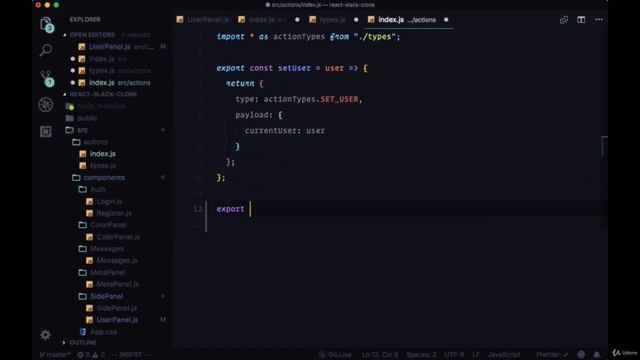This screenshot has height=360, width=640.
Task: Switch to the types.js editor tab
Action: [x=333, y=20]
